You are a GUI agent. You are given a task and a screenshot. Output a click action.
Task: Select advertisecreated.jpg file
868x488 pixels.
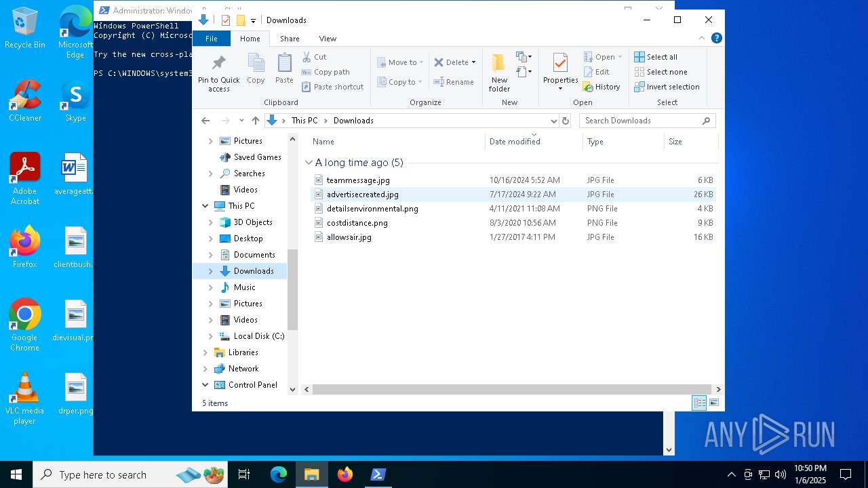[x=362, y=195]
